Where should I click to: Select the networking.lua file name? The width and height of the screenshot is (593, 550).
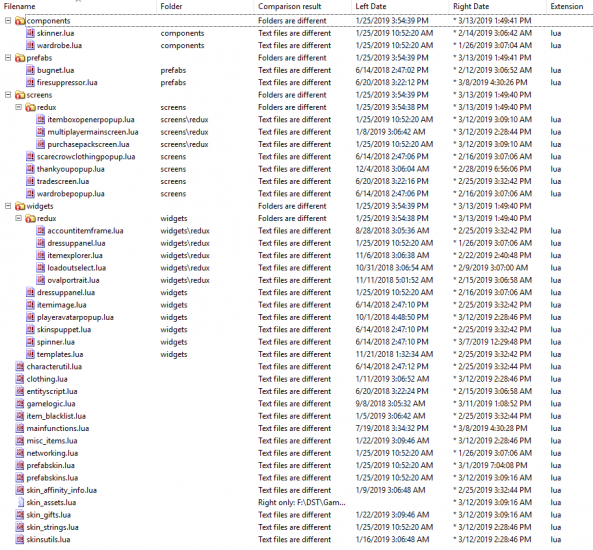pos(52,453)
